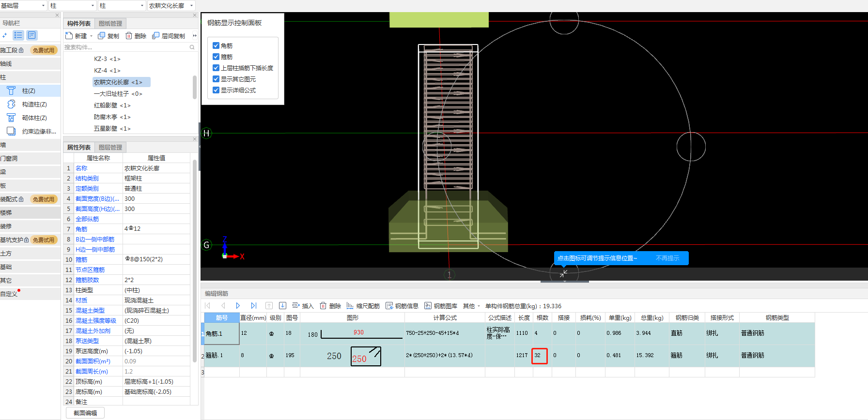Go to first rebar record
Viewport: 868px width, 420px height.
208,306
